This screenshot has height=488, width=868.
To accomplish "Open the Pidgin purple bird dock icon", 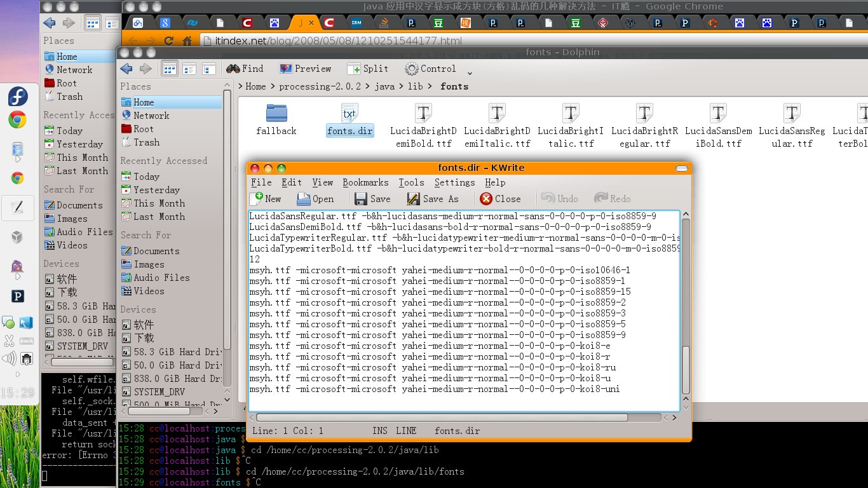I will (17, 267).
